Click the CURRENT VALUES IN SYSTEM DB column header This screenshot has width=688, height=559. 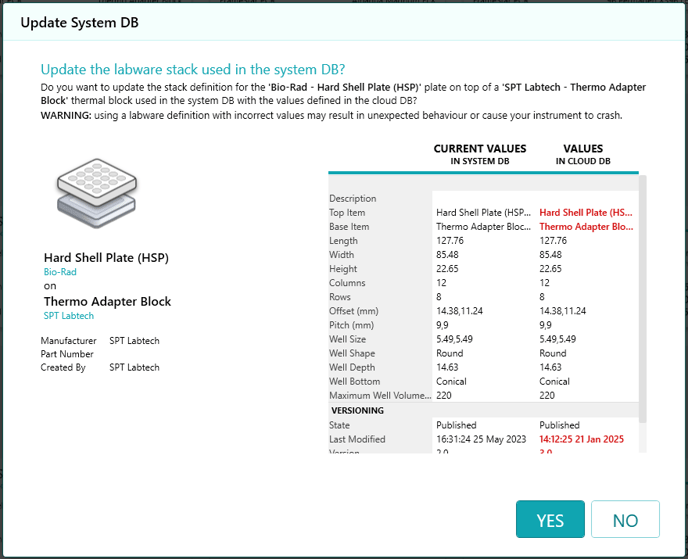coord(480,154)
